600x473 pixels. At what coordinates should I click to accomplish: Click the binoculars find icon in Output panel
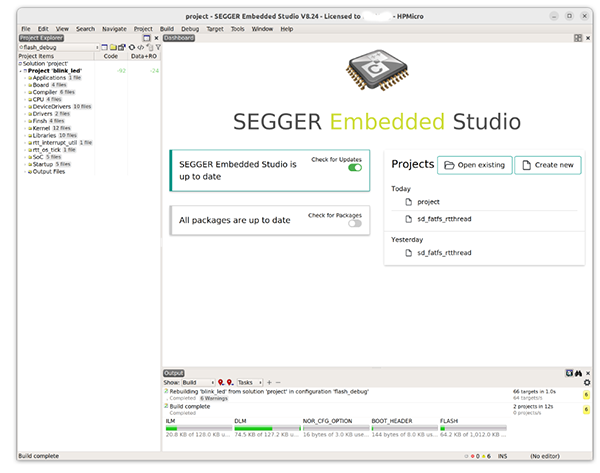579,373
